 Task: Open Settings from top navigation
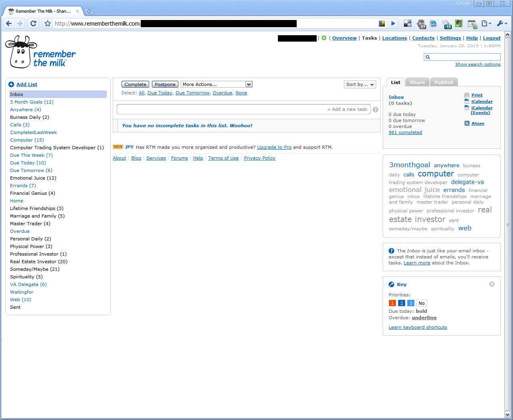point(450,38)
